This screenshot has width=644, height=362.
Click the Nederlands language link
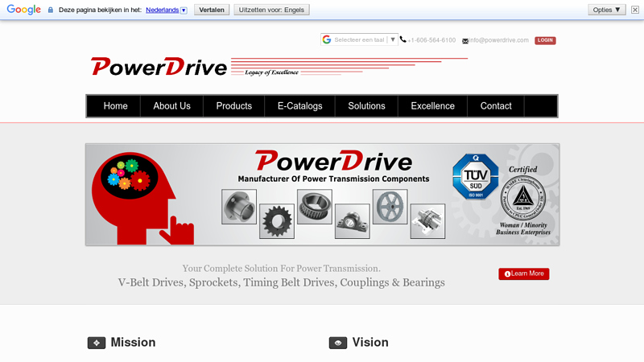163,10
